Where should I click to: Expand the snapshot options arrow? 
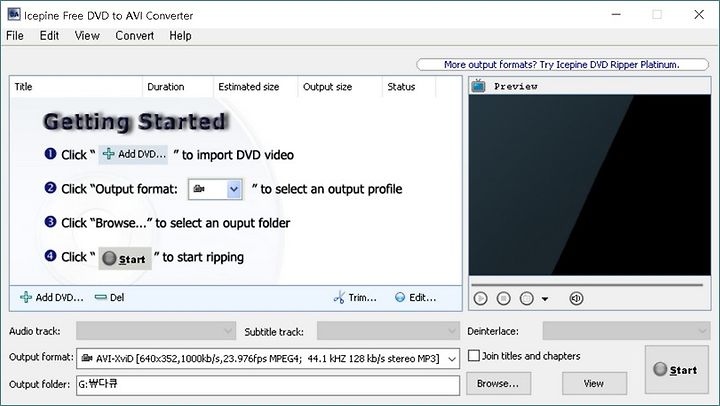pyautogui.click(x=545, y=299)
